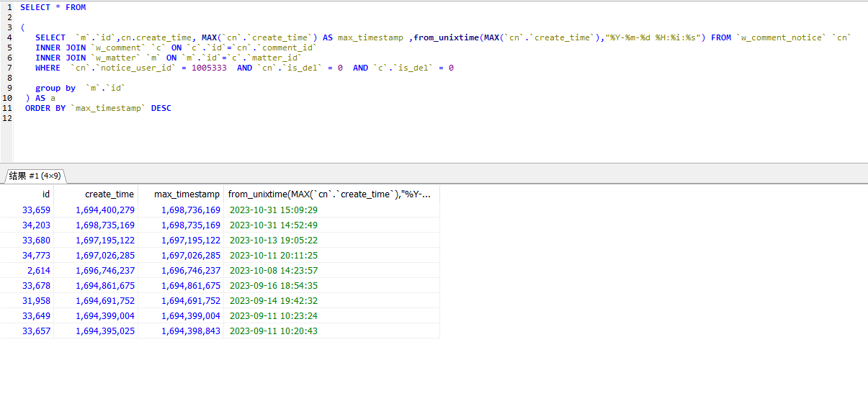This screenshot has width=868, height=404.
Task: Click max_timestamp value 1,694,398,843
Action: point(191,331)
